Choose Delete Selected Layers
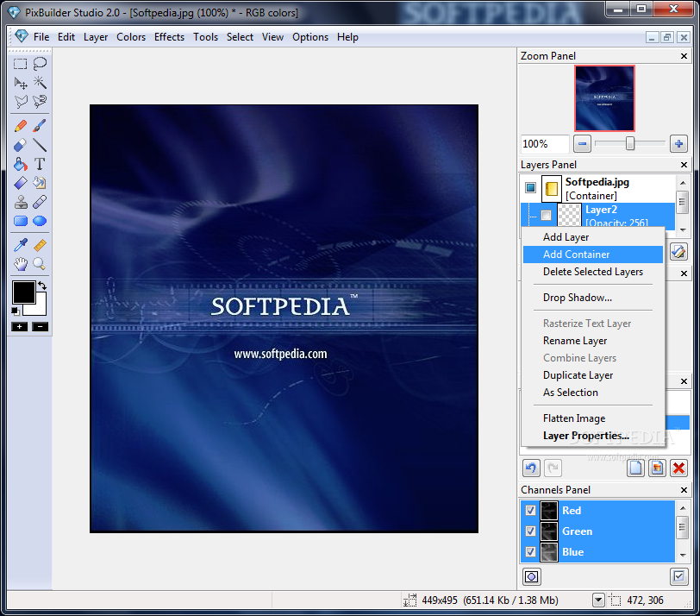 593,272
